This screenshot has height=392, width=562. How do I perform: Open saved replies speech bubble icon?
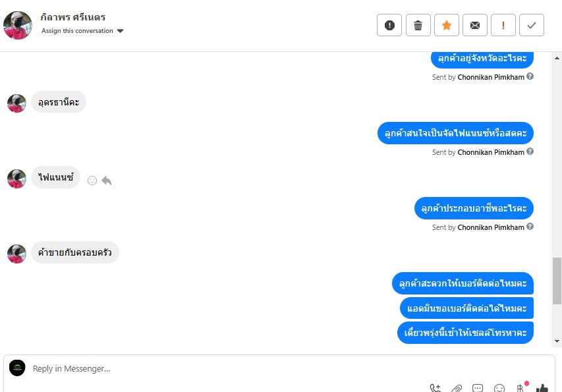coord(478,388)
